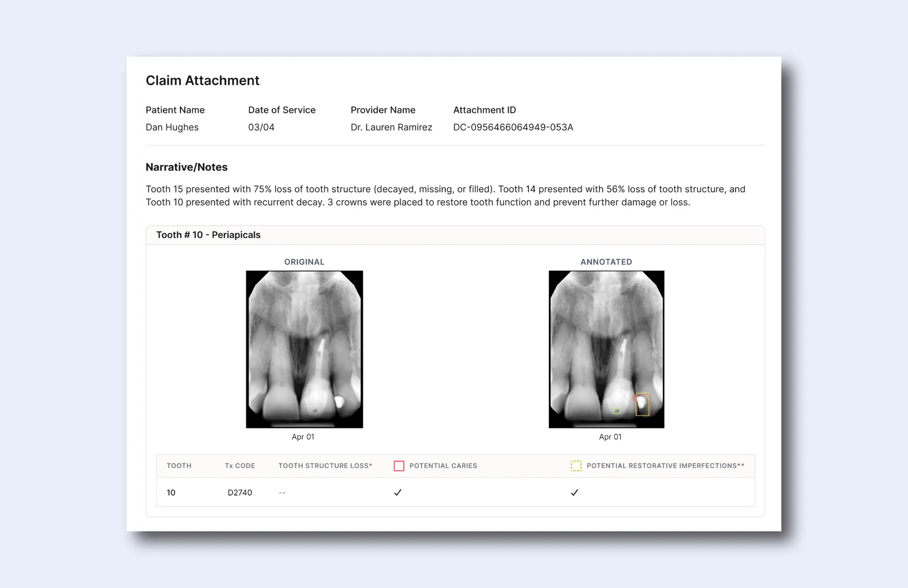Click the ORIGINAL image label

pos(304,262)
